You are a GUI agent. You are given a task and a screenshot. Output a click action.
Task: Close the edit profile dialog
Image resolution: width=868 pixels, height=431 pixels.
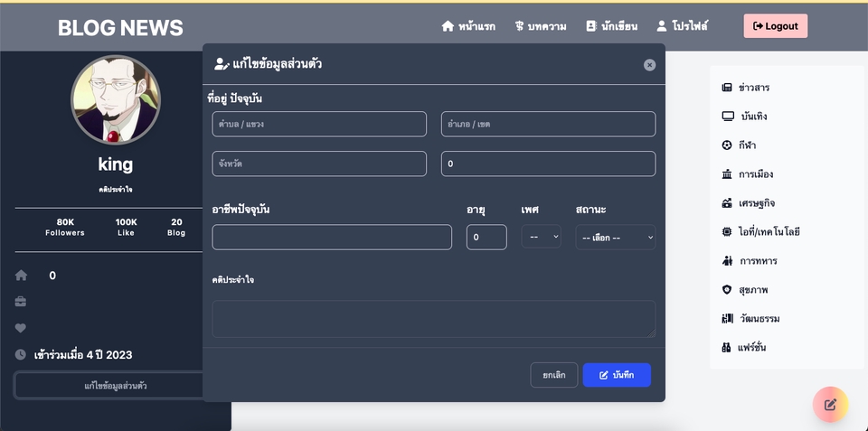click(649, 65)
